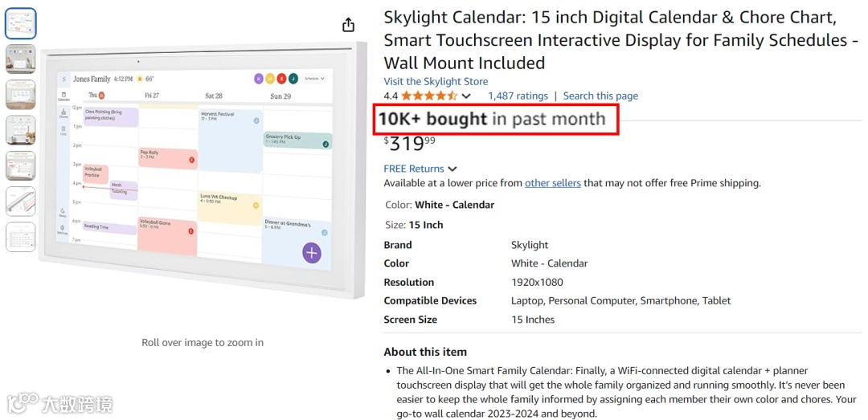Screen dimensions: 868x420
Task: Click the Chores icon in device sidebar
Action: pos(63,113)
